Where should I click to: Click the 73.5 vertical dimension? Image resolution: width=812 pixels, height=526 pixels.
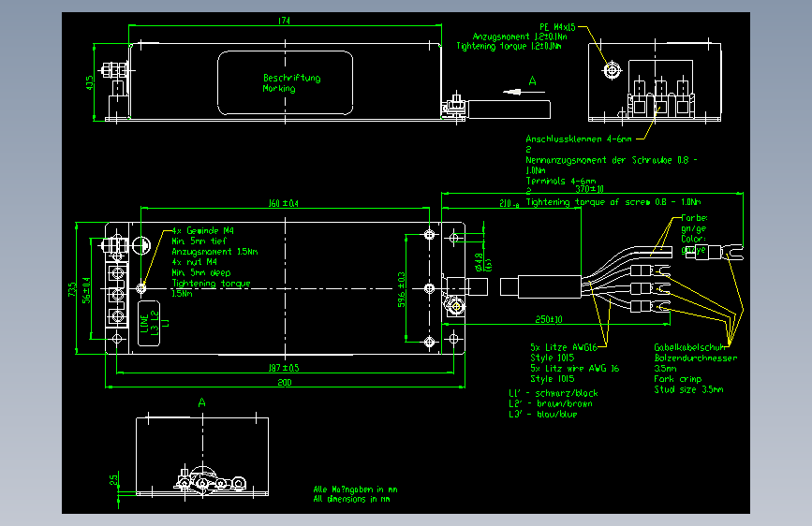click(x=72, y=289)
